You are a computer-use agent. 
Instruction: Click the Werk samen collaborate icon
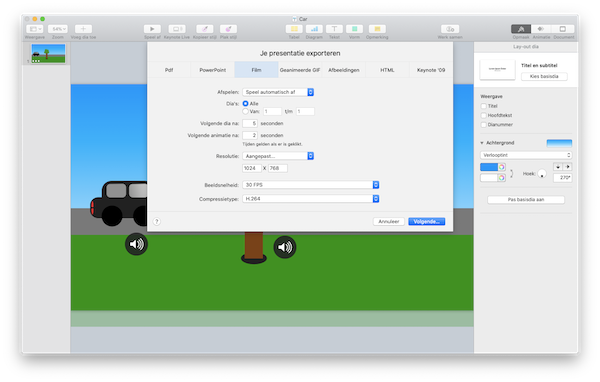tap(450, 29)
